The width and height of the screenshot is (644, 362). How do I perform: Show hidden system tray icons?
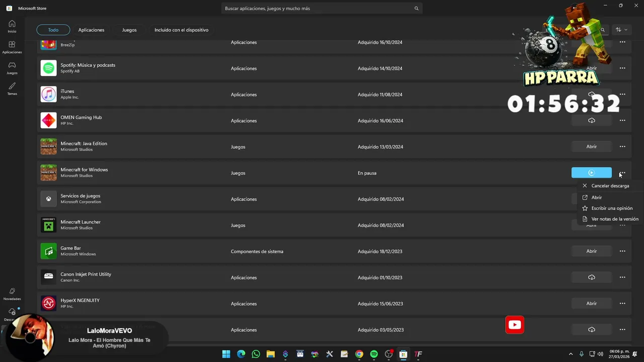(x=571, y=354)
